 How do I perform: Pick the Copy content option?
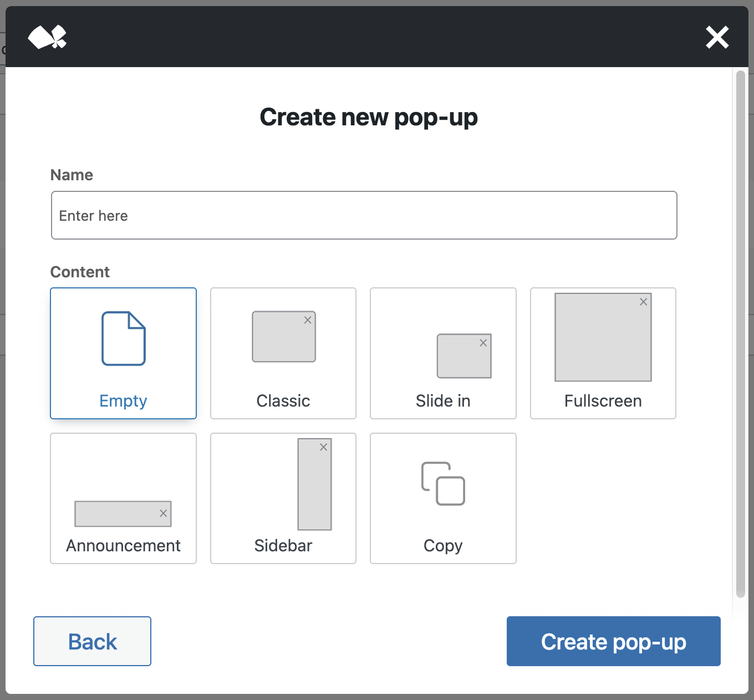coord(442,498)
